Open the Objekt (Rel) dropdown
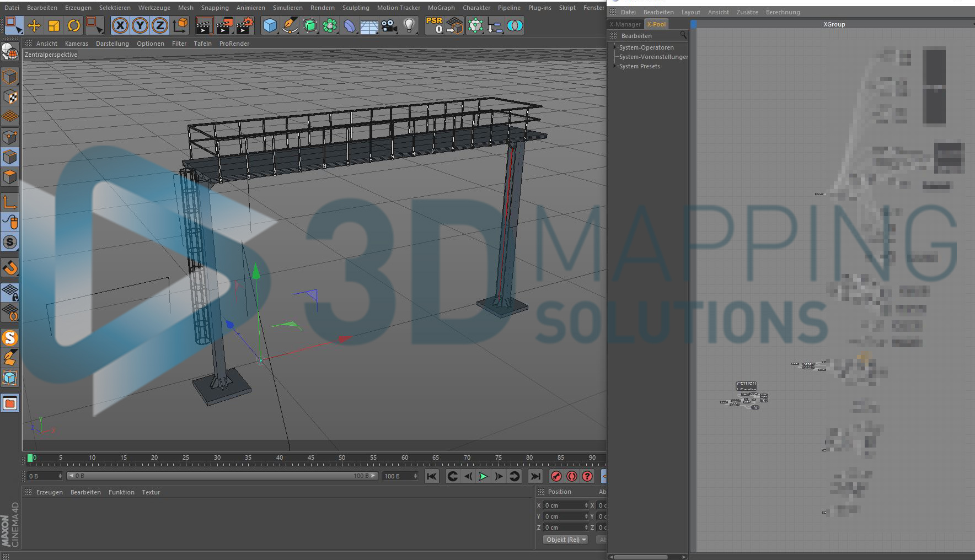975x560 pixels. [565, 540]
